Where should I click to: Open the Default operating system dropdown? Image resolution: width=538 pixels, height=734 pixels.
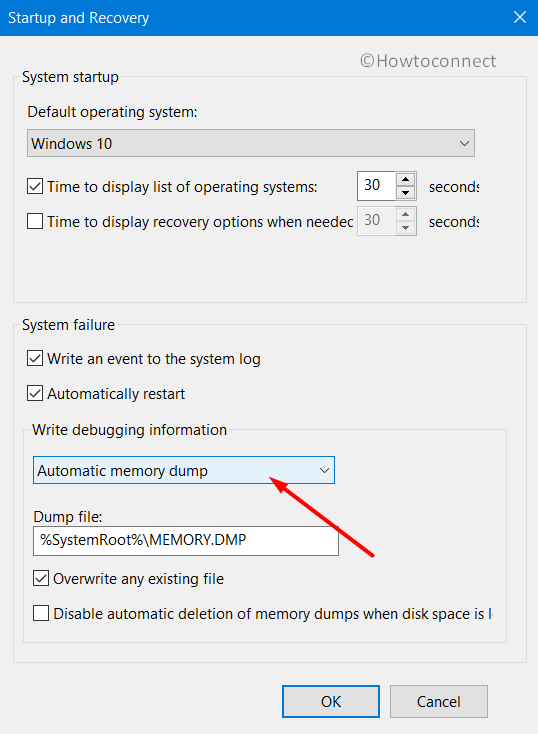pyautogui.click(x=251, y=143)
